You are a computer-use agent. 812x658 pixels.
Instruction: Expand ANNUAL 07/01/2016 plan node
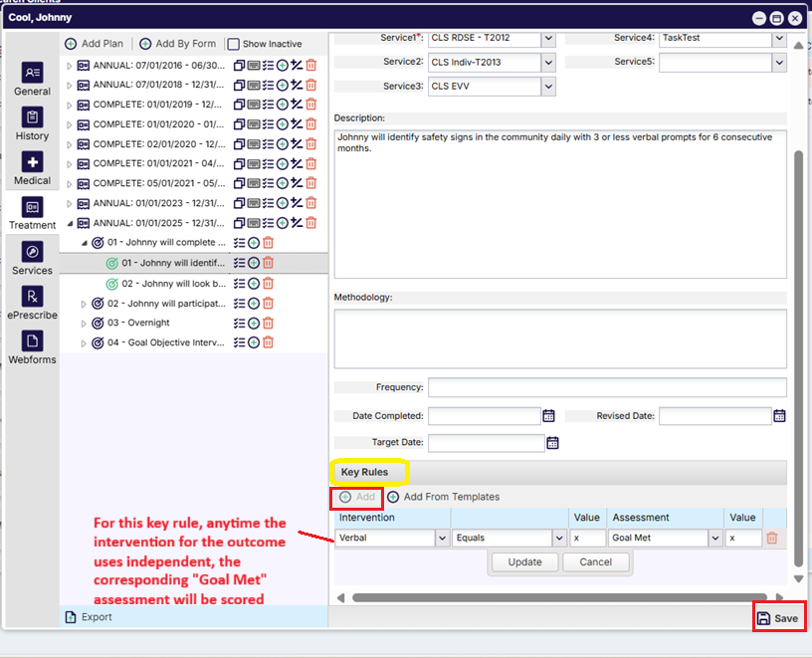pyautogui.click(x=70, y=66)
